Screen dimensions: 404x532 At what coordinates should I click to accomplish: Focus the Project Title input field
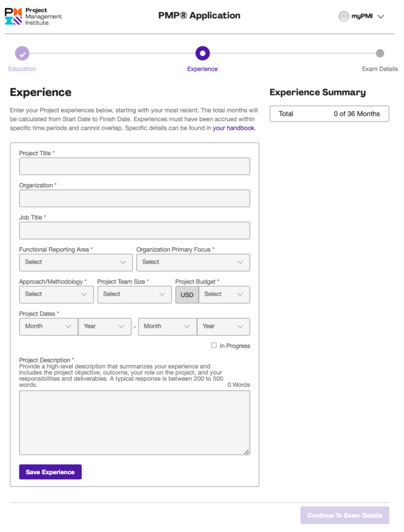click(x=135, y=166)
